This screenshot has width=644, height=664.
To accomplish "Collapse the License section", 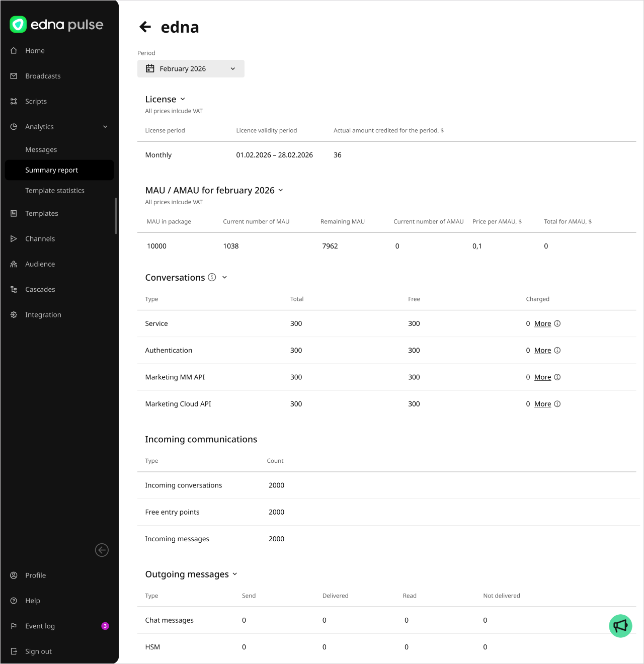I will click(183, 99).
